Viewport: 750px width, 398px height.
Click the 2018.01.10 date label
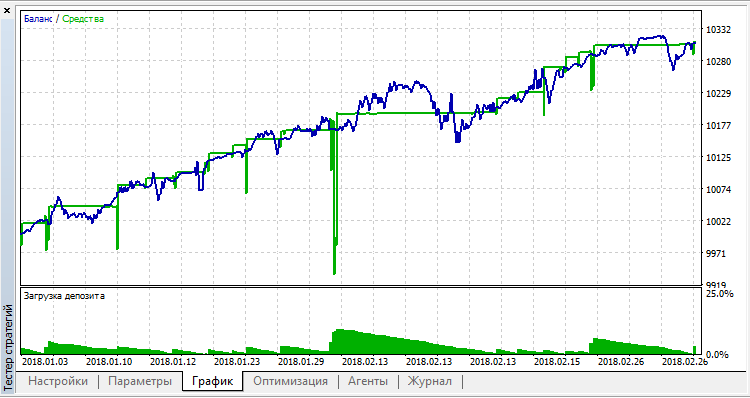(110, 362)
